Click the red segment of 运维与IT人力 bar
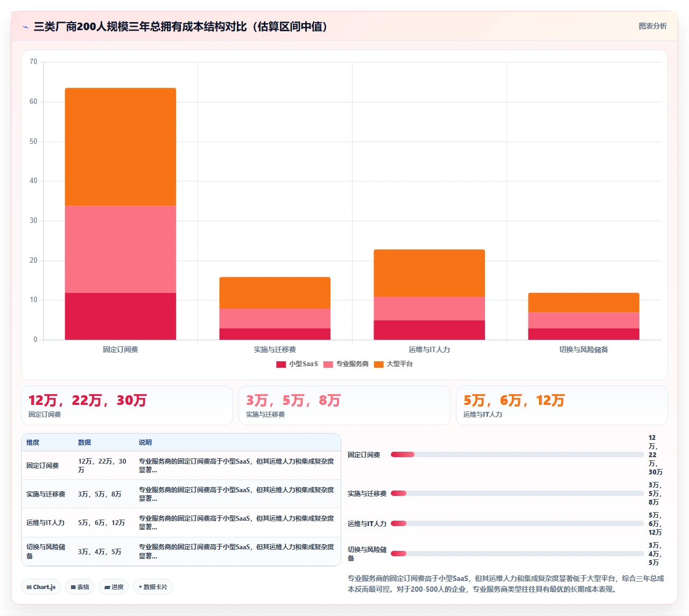The image size is (689, 616). pyautogui.click(x=430, y=330)
